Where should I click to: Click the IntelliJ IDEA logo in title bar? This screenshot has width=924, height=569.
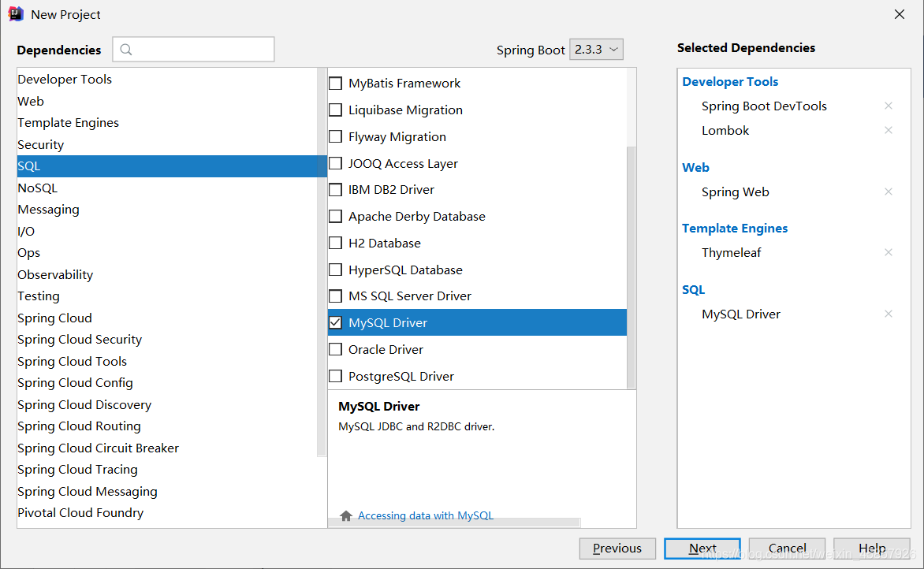point(16,14)
